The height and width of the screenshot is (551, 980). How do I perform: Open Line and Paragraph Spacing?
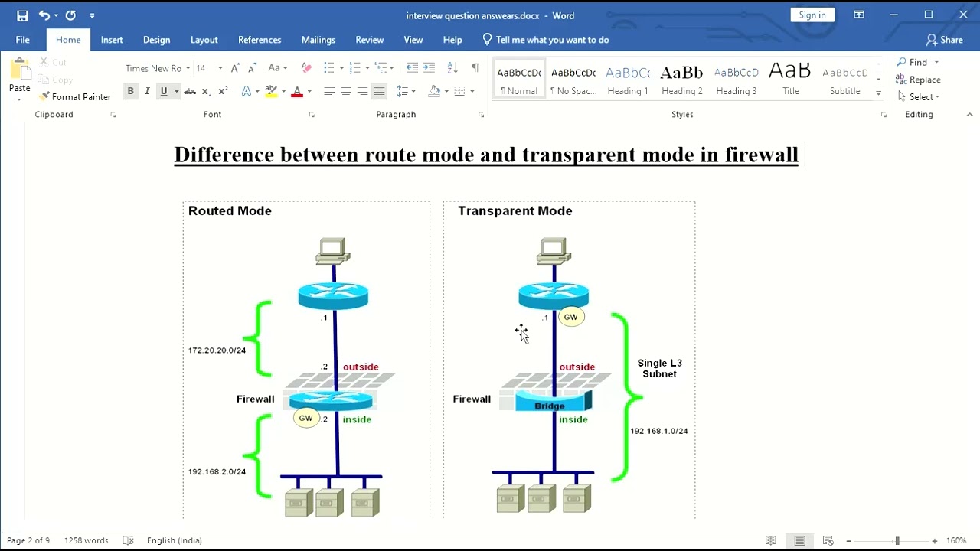pyautogui.click(x=406, y=91)
